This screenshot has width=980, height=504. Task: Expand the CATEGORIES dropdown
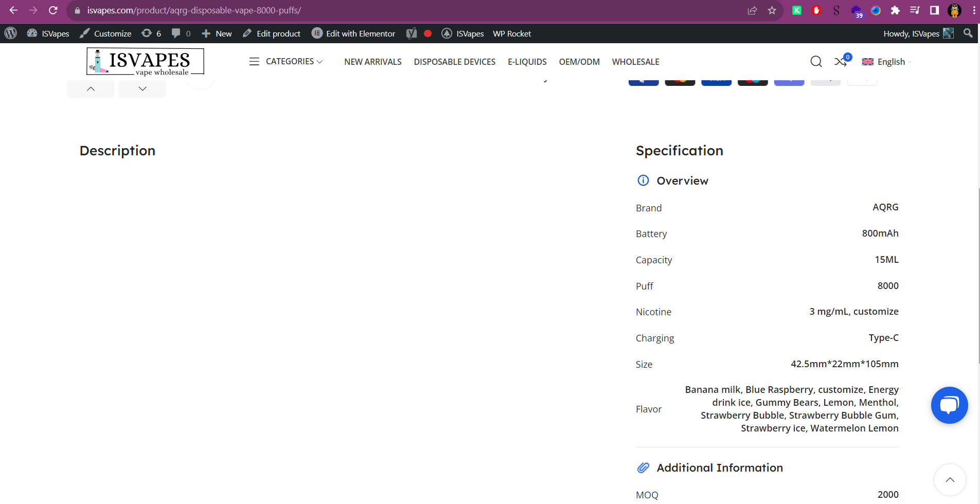click(x=286, y=61)
